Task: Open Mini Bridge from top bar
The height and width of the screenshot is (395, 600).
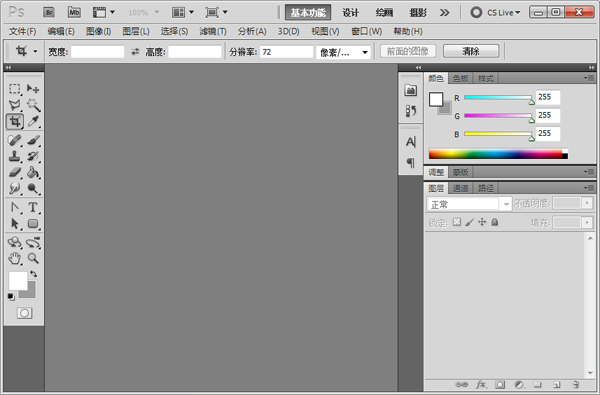Action: (74, 12)
